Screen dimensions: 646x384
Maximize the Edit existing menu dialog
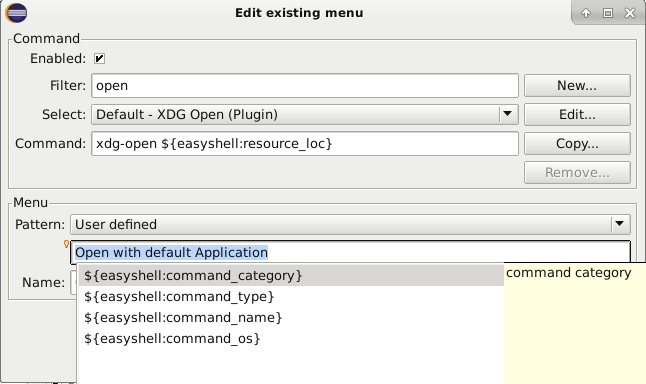coord(608,13)
